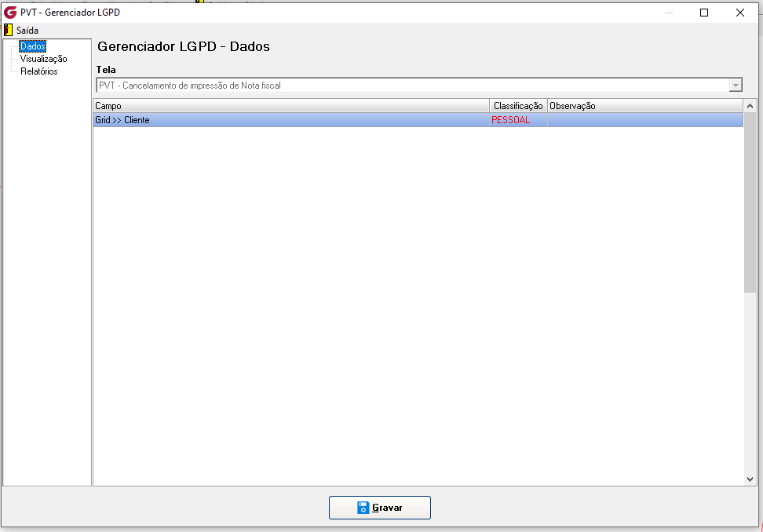Click the yellow Saída exit icon

[x=8, y=30]
